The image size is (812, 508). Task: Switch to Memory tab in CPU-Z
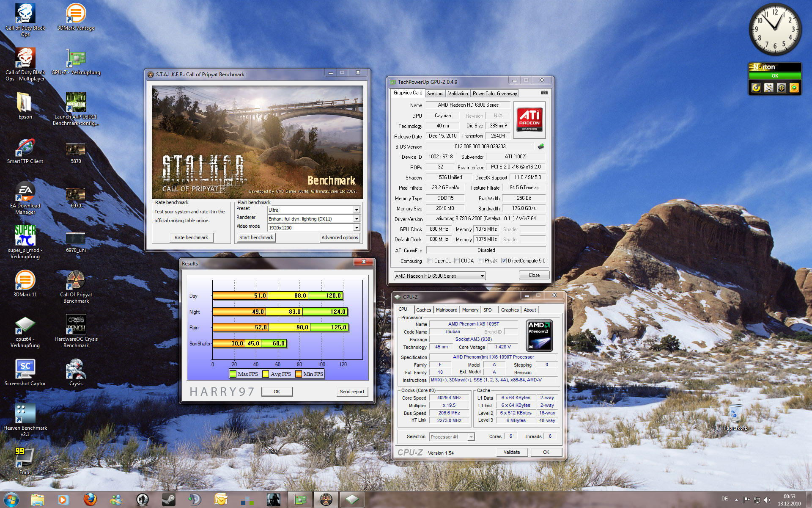click(x=470, y=310)
